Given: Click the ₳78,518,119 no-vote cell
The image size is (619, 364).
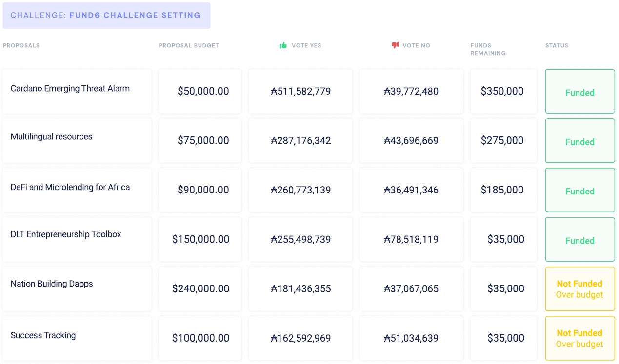Looking at the screenshot, I should [x=411, y=239].
